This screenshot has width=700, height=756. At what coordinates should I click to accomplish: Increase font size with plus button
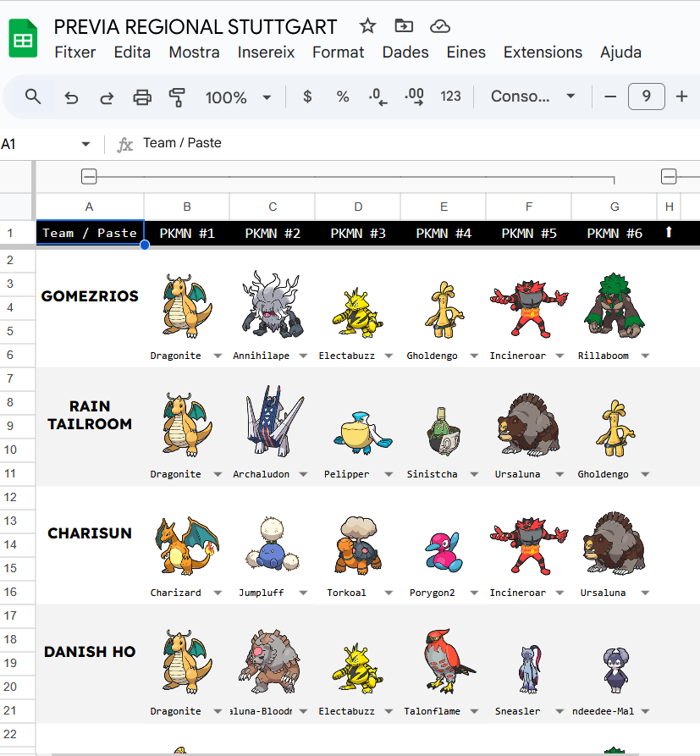[681, 97]
